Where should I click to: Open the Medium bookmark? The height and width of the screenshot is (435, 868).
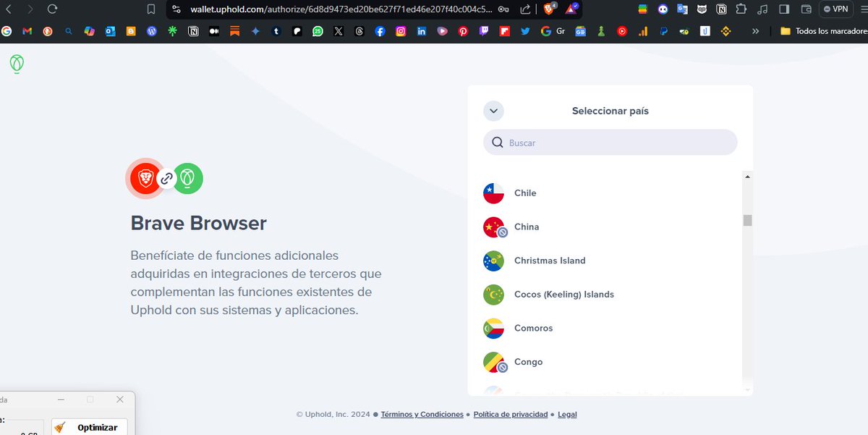[x=214, y=32]
